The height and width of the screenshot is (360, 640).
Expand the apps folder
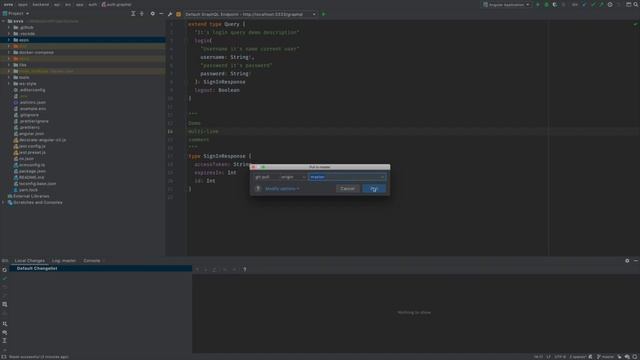[x=9, y=40]
